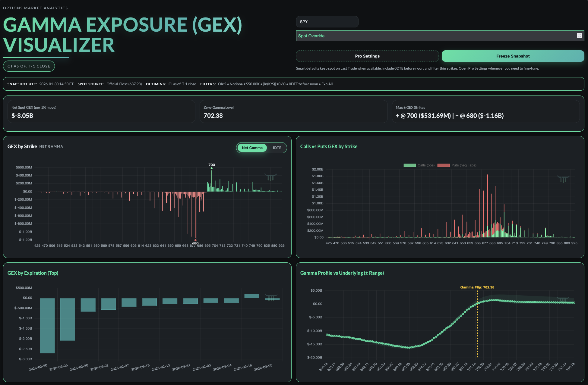The height and width of the screenshot is (385, 588).
Task: Switch chart to 1DTE mode
Action: 277,148
